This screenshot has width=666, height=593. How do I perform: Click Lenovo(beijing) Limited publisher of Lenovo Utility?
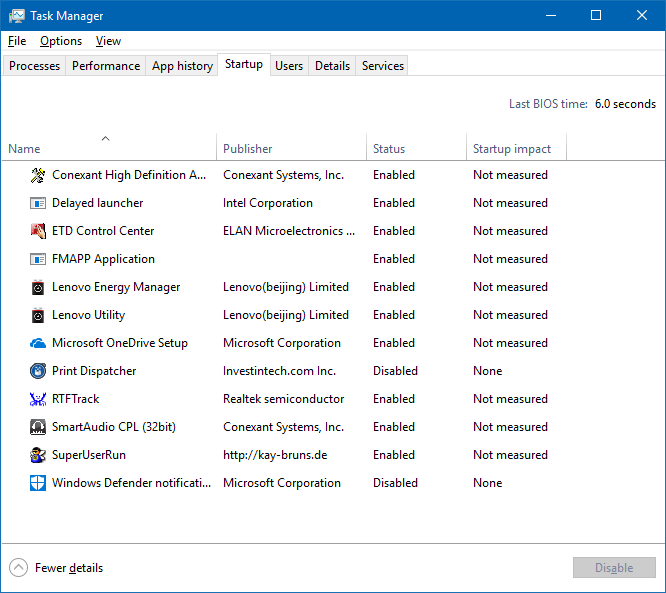pyautogui.click(x=286, y=315)
